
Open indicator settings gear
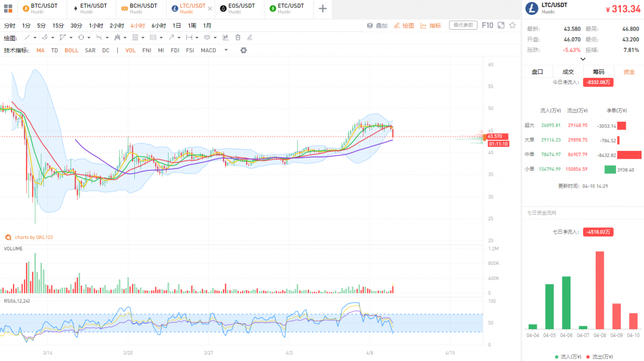pos(244,50)
